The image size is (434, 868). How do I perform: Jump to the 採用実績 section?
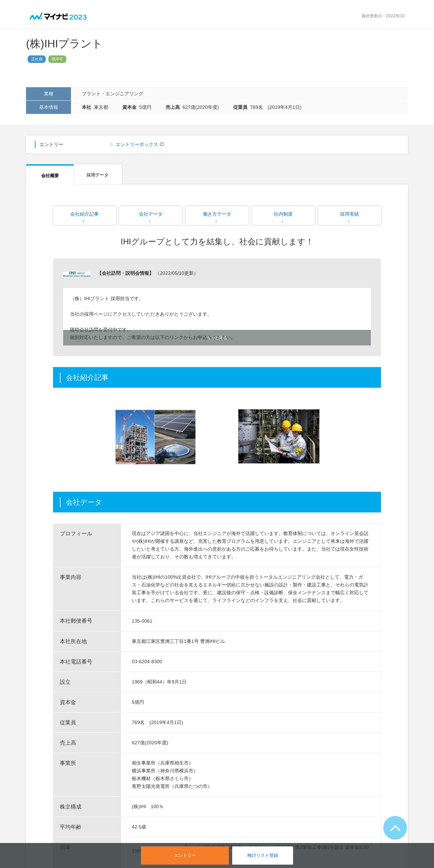pyautogui.click(x=349, y=216)
